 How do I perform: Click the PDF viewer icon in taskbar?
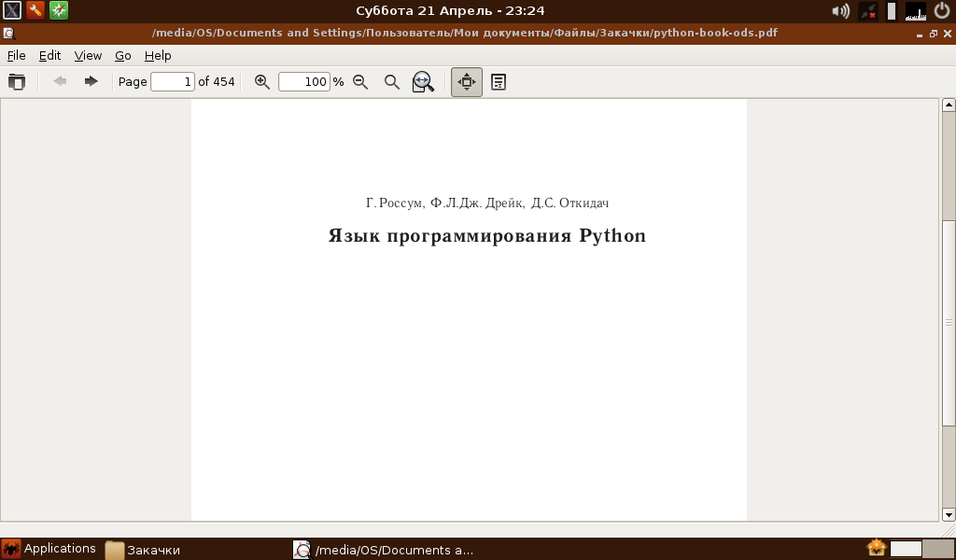[x=302, y=550]
